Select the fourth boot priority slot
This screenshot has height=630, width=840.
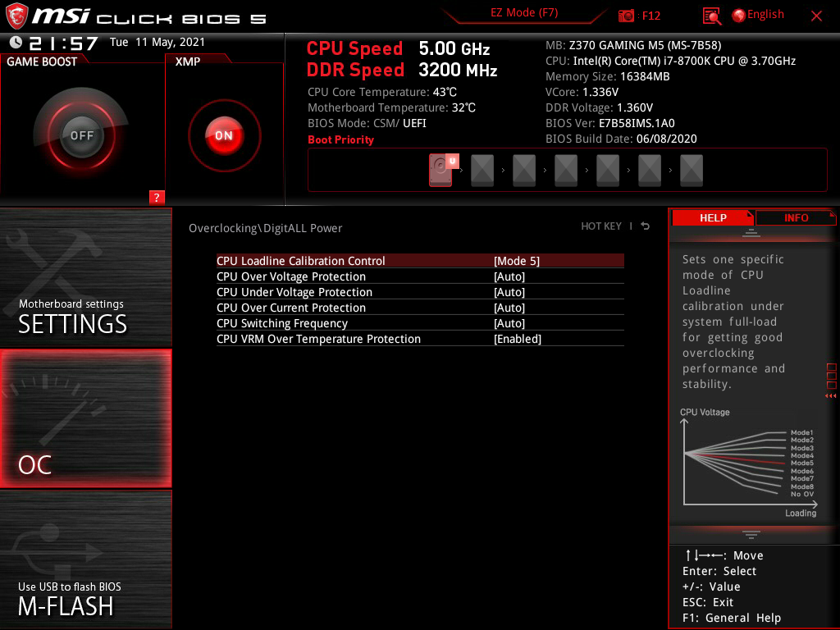566,171
